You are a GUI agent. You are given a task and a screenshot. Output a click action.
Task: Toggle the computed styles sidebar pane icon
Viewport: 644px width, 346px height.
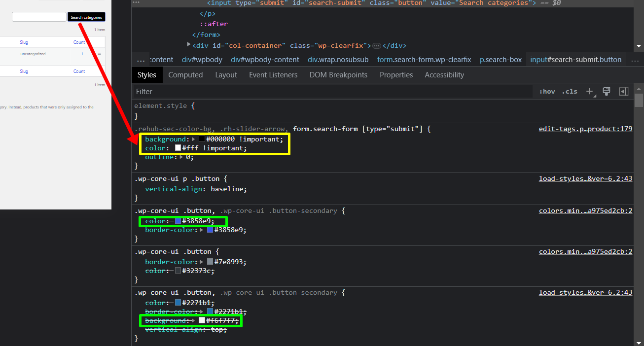pyautogui.click(x=623, y=91)
